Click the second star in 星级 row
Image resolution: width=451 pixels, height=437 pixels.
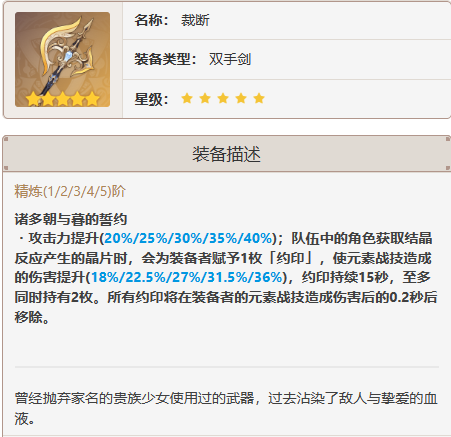pyautogui.click(x=205, y=98)
